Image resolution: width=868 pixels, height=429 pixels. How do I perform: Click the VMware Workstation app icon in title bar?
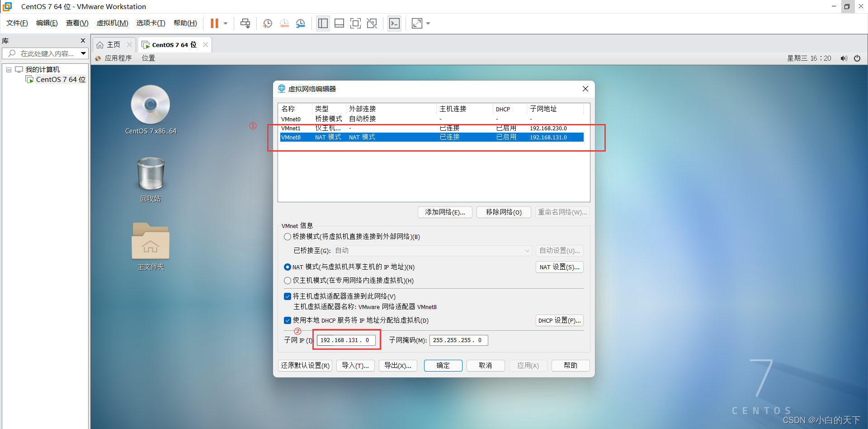(7, 6)
